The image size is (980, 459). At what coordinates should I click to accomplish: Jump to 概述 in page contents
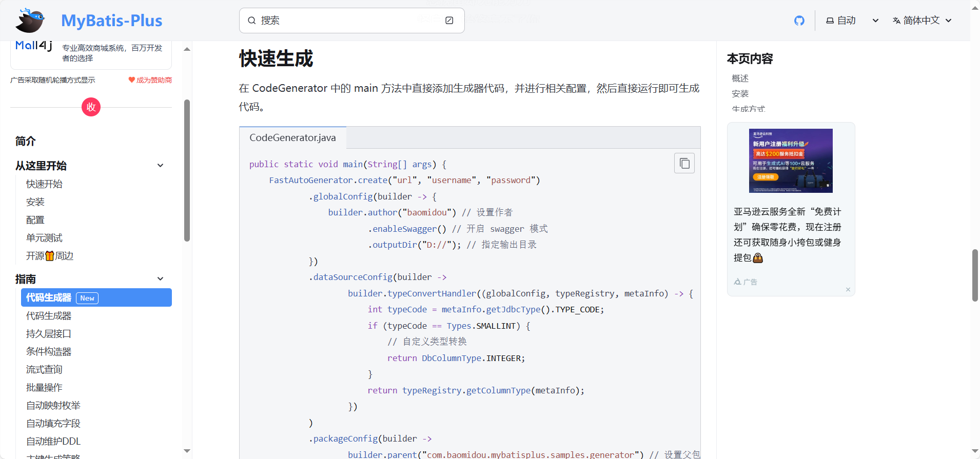coord(740,78)
